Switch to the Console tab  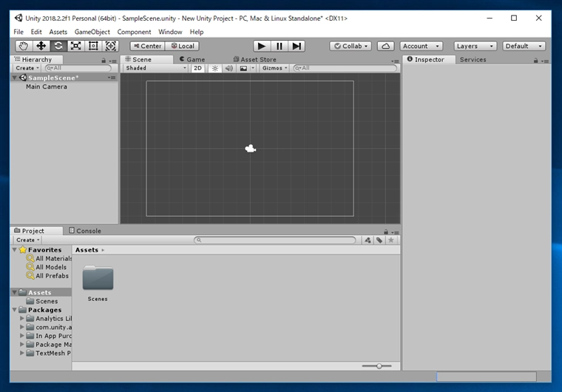click(x=85, y=231)
